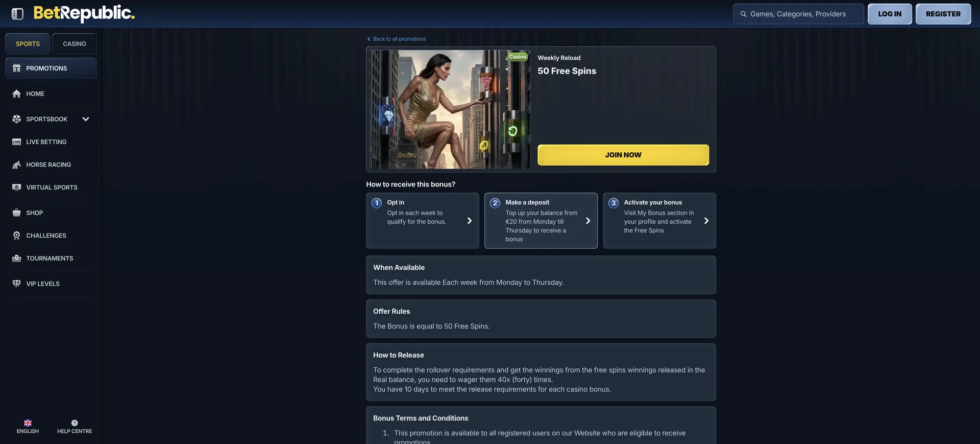Click the yellow Join Now button

[623, 155]
